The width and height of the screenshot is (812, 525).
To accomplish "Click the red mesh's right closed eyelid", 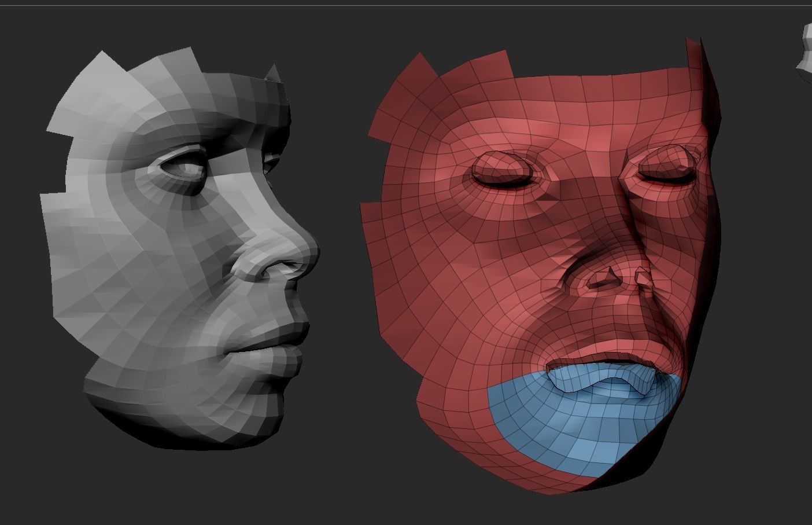I will (x=666, y=164).
